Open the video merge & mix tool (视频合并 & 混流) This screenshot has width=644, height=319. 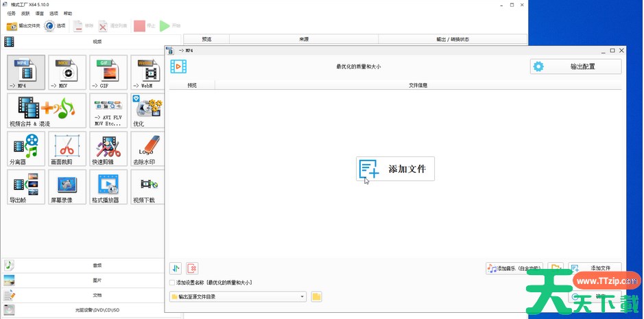(47, 110)
